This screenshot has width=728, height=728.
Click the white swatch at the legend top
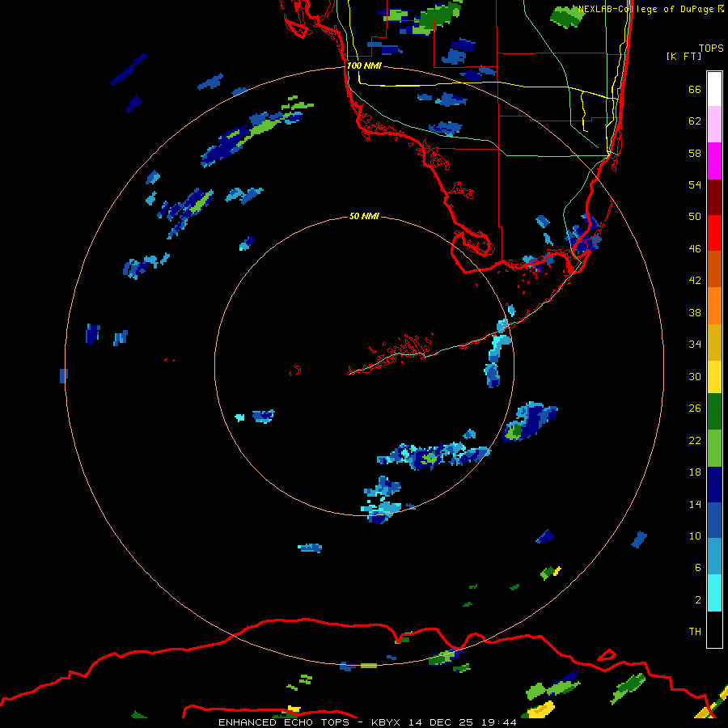[x=714, y=89]
